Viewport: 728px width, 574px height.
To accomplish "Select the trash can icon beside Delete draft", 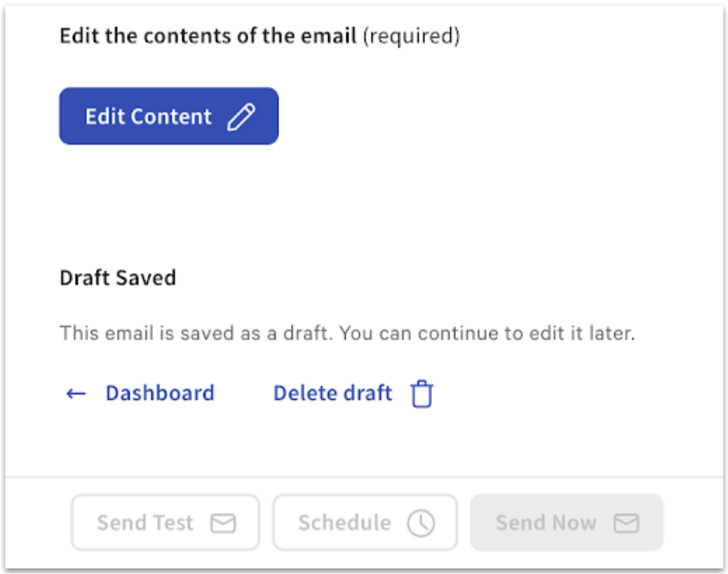I will point(422,394).
